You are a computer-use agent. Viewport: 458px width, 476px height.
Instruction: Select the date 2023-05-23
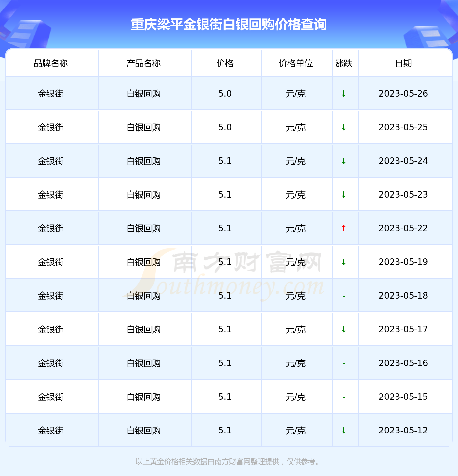[403, 195]
